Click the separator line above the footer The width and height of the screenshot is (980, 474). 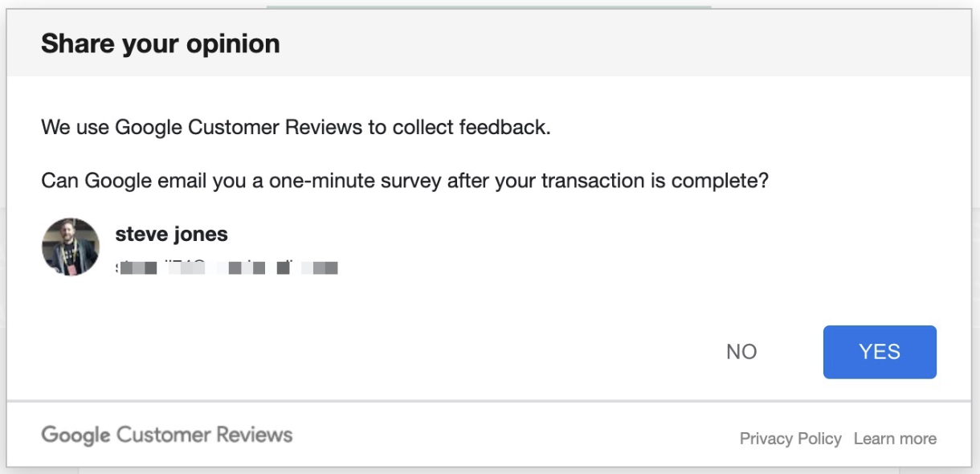coord(488,400)
